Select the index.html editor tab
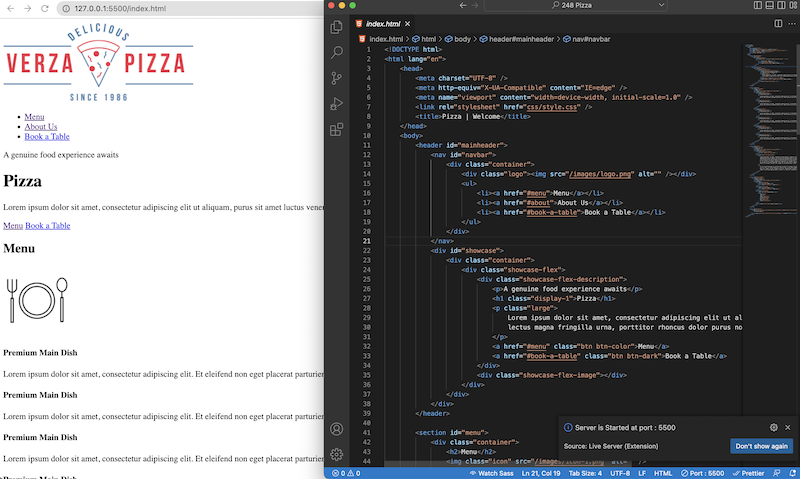800x479 pixels. (383, 23)
